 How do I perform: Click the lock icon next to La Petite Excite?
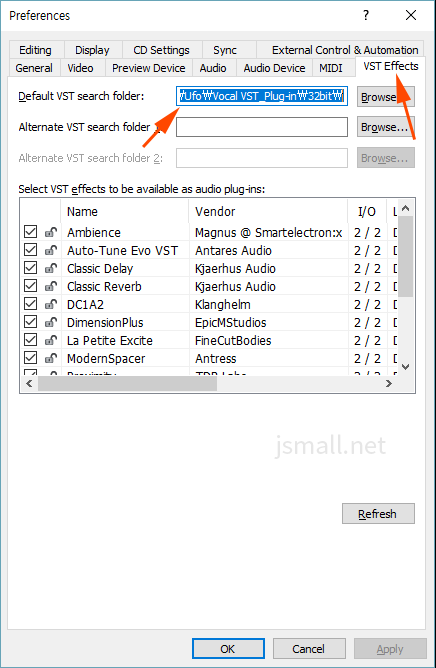[51, 340]
